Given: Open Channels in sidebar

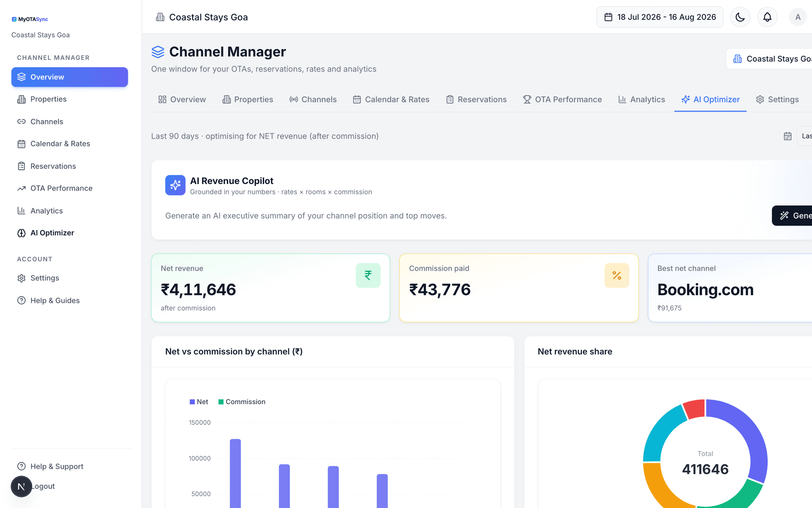Looking at the screenshot, I should (x=70, y=122).
